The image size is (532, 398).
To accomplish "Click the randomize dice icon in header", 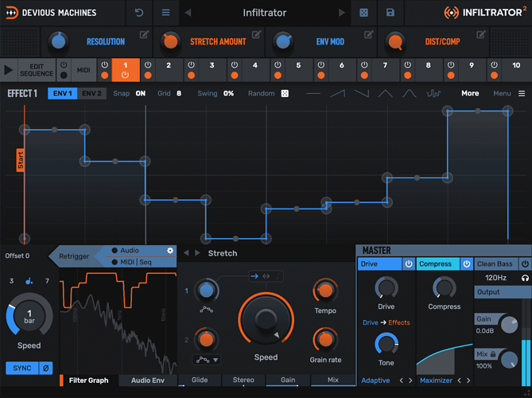I will coord(363,13).
